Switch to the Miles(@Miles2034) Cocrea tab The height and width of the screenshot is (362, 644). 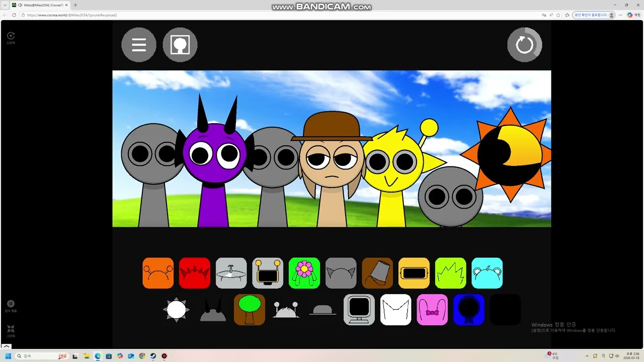point(41,5)
